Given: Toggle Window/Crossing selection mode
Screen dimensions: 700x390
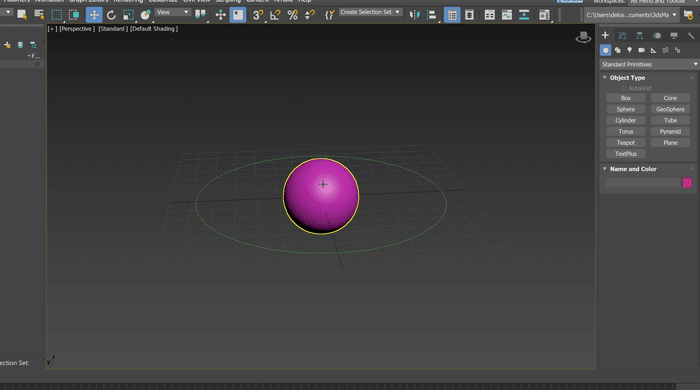Looking at the screenshot, I should 74,15.
